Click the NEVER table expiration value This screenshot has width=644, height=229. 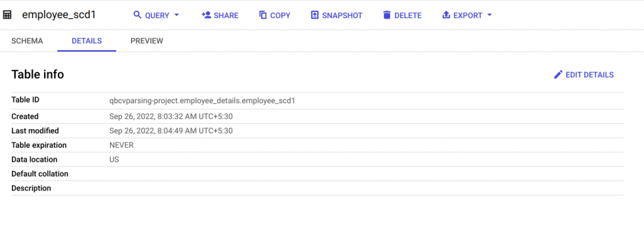click(121, 145)
